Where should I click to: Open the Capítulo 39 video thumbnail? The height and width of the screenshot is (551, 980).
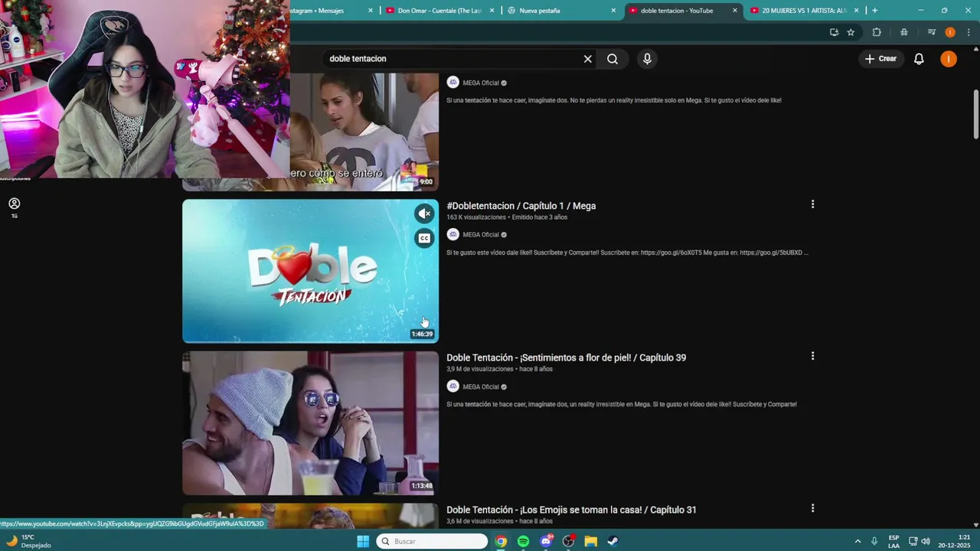310,423
